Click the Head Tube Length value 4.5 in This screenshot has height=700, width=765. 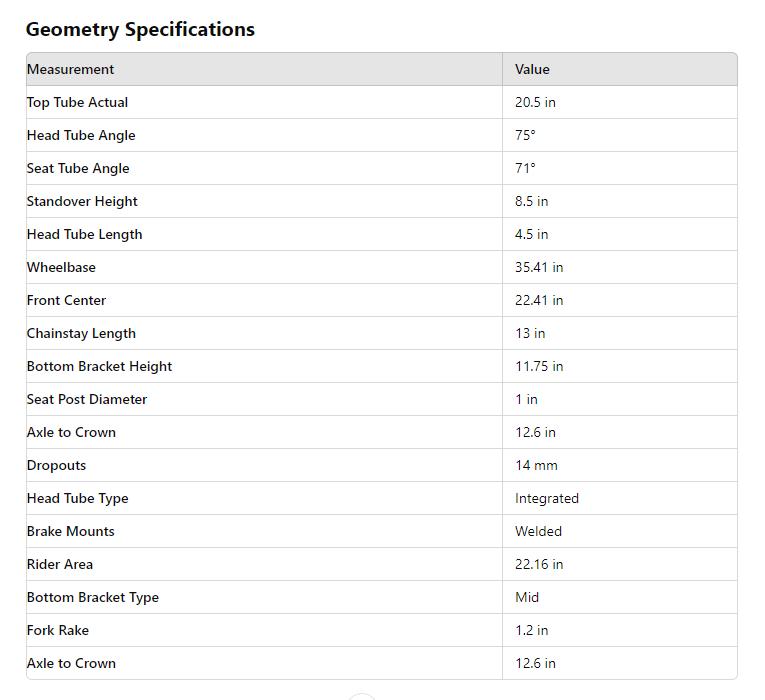[x=531, y=234]
